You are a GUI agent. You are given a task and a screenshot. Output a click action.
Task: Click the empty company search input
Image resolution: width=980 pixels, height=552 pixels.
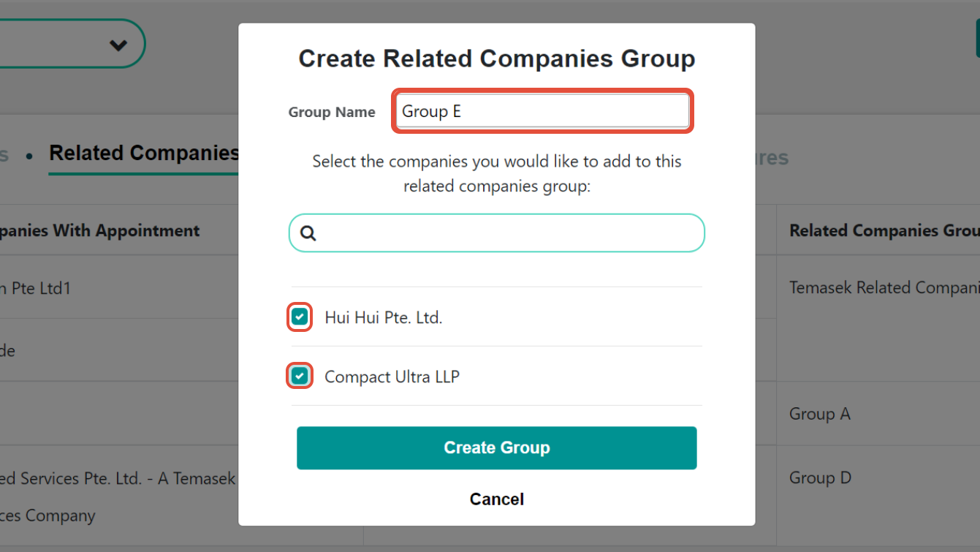[497, 232]
